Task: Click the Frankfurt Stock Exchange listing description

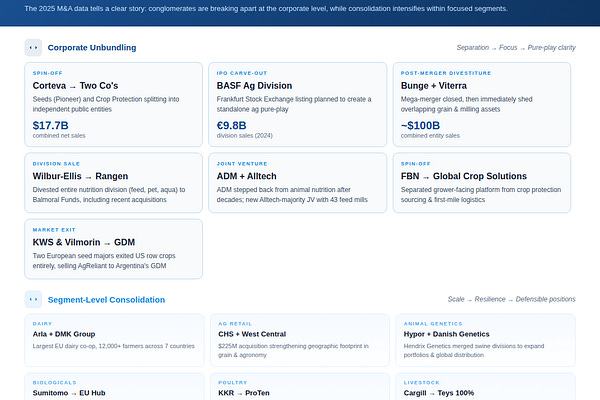Action: 294,104
